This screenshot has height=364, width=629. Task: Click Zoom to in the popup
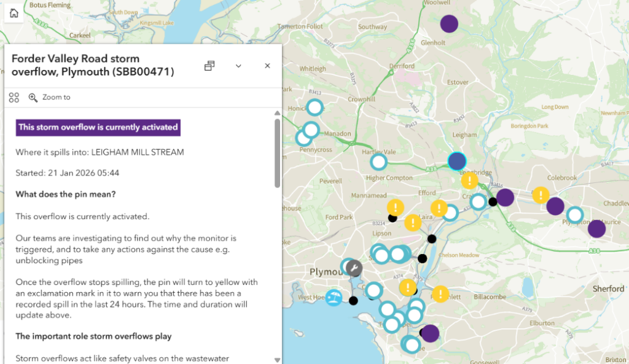pyautogui.click(x=50, y=98)
